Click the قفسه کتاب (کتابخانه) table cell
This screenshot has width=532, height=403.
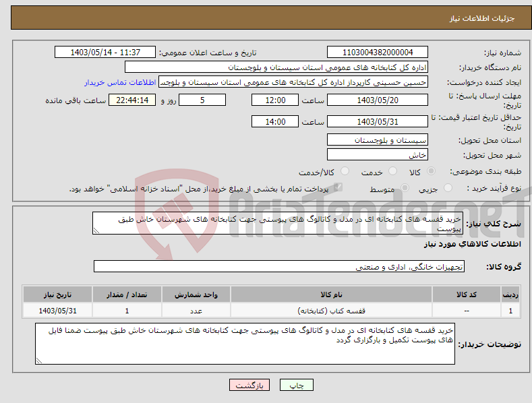(331, 311)
